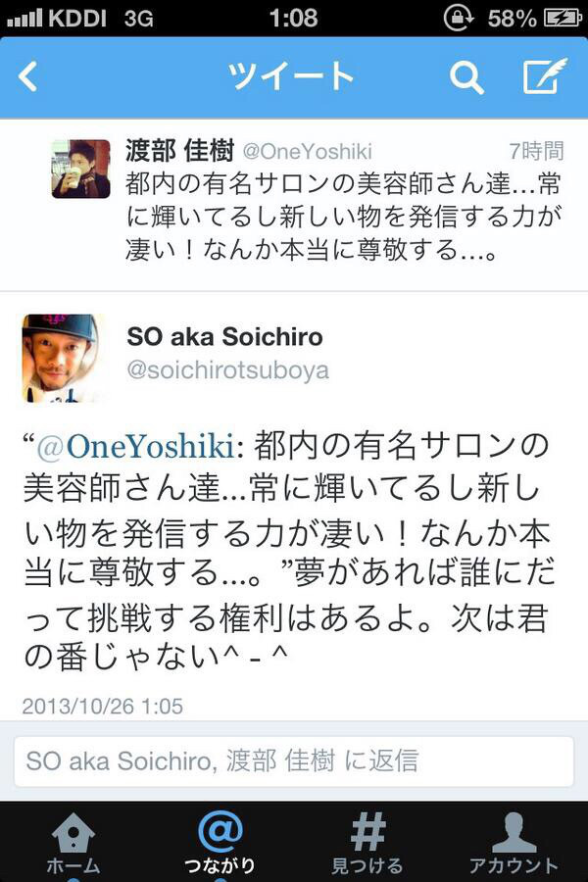
Task: Switch to the つながり connect tab
Action: pyautogui.click(x=220, y=843)
